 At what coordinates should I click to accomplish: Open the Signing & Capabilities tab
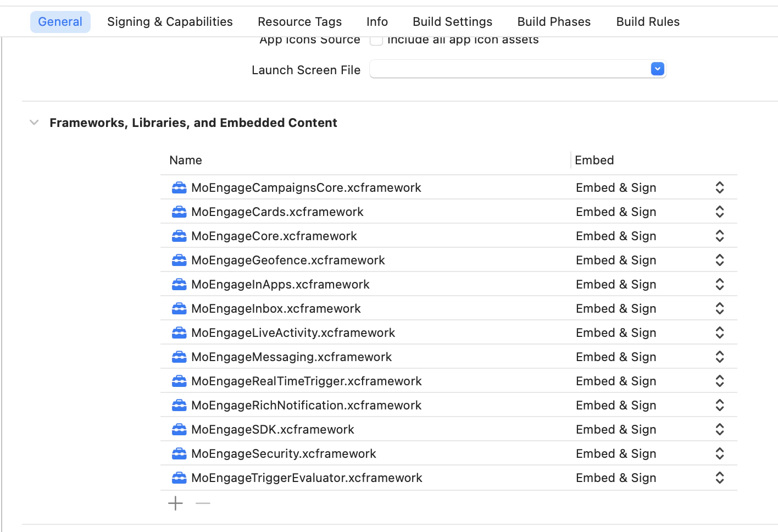pos(170,21)
